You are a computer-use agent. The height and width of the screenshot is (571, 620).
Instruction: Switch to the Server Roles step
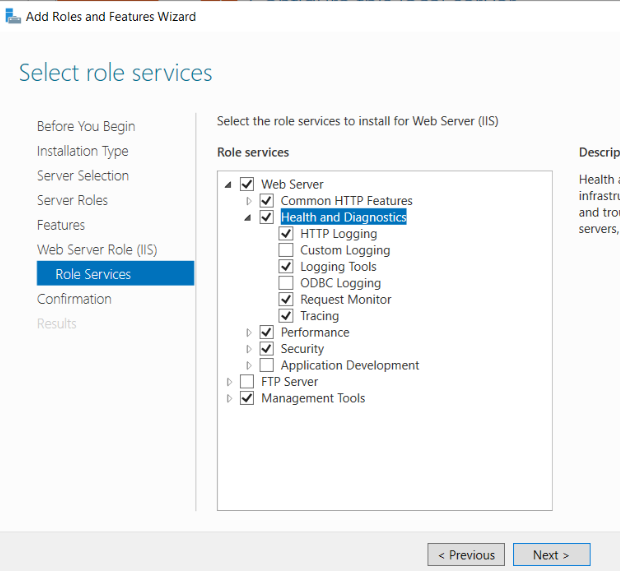tap(72, 200)
